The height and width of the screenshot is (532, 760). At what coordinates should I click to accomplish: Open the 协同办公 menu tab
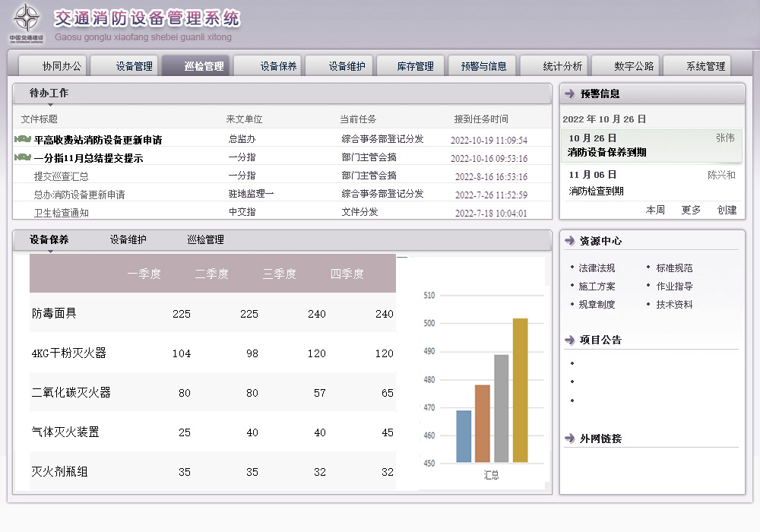coord(52,66)
